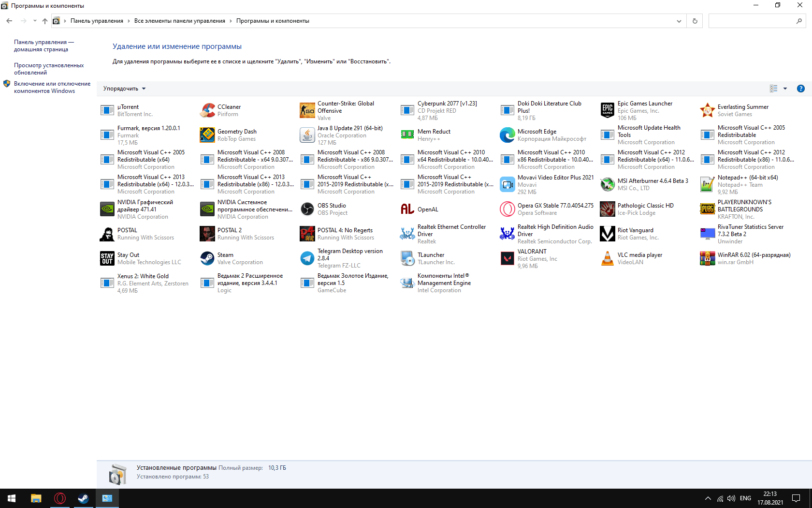This screenshot has height=508, width=812.
Task: Click the VLC media player cone icon
Action: click(x=608, y=258)
